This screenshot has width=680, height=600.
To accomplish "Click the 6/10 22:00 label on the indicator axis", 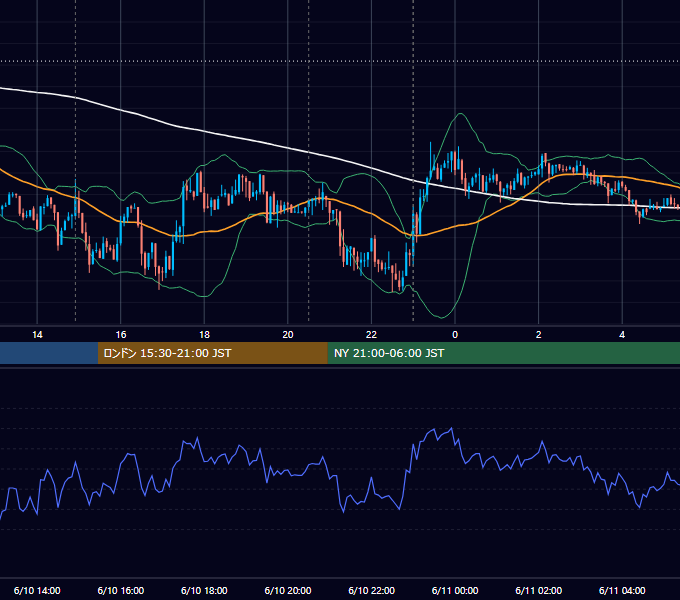I will 372,590.
